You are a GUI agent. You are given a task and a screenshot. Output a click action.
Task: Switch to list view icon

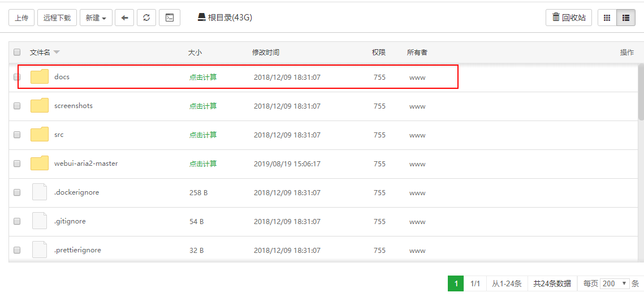click(626, 18)
